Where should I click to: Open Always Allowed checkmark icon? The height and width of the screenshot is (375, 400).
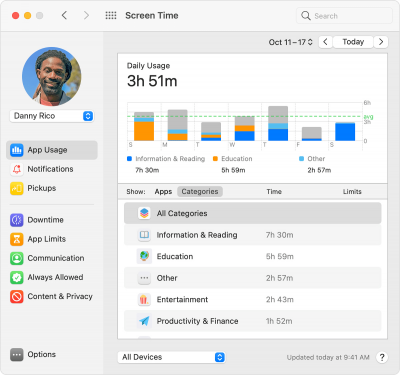point(17,277)
